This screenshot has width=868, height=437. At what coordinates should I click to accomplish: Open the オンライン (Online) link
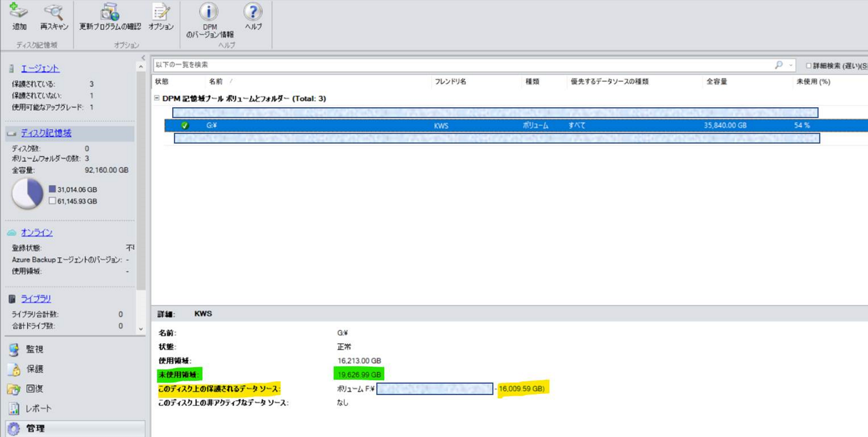37,233
